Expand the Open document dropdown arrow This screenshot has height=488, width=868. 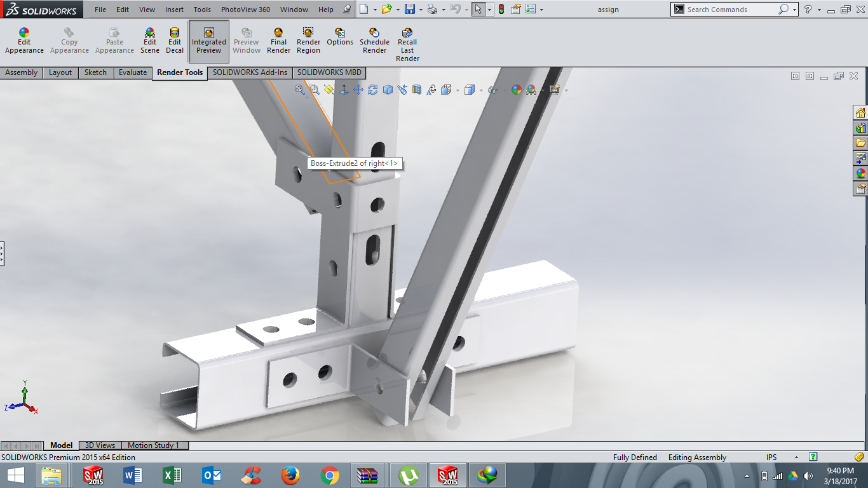(398, 10)
